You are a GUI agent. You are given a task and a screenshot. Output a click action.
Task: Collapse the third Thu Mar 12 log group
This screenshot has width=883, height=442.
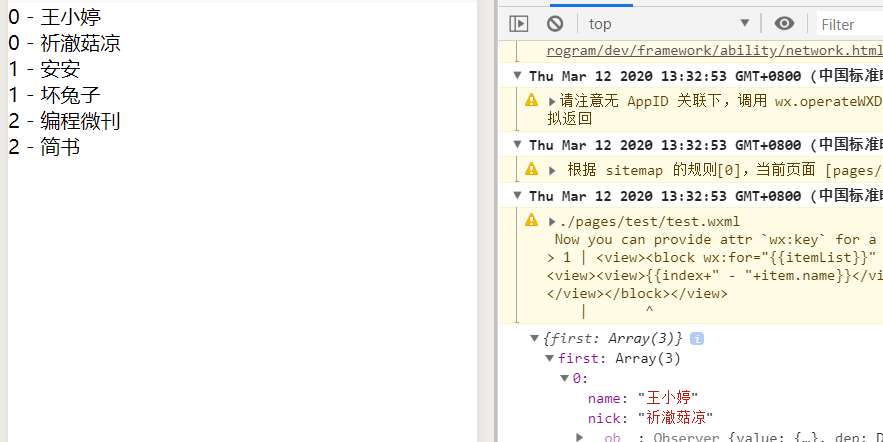click(x=518, y=195)
